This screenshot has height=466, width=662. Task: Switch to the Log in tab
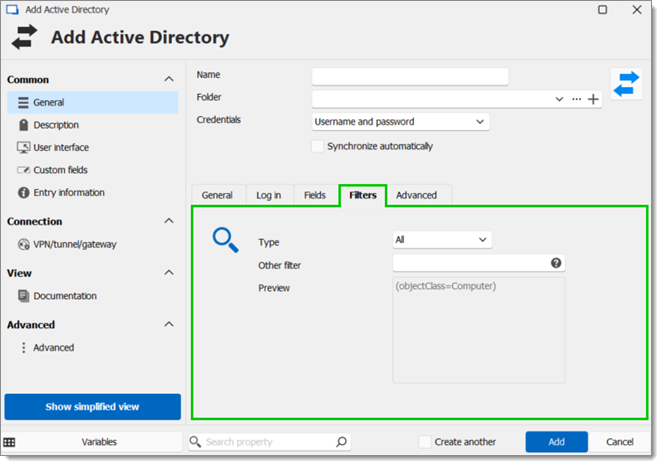pos(269,195)
